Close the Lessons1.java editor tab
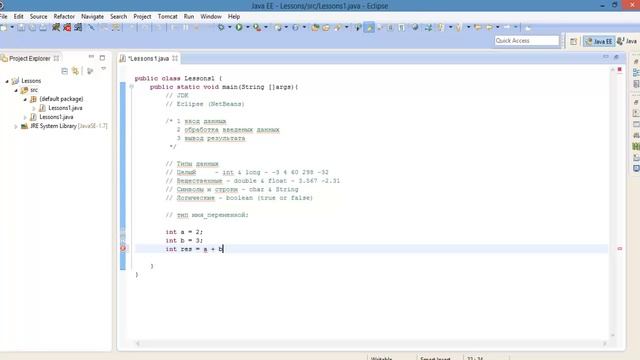Image resolution: width=640 pixels, height=360 pixels. (x=175, y=58)
